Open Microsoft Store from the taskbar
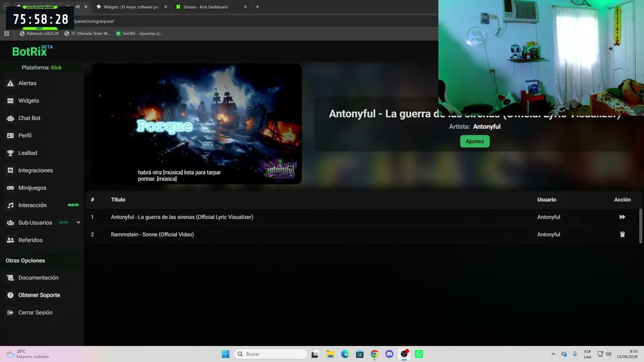 (x=360, y=354)
